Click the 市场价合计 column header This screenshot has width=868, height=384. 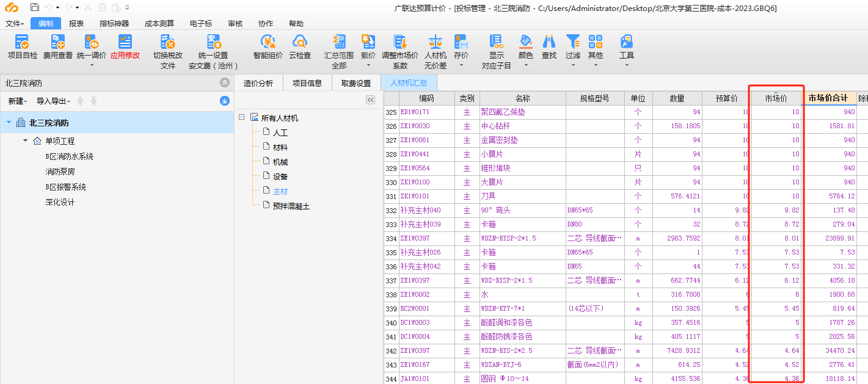828,98
